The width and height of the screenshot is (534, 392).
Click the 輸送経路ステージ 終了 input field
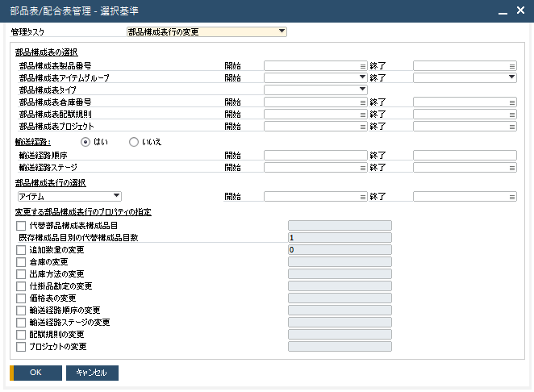point(465,167)
